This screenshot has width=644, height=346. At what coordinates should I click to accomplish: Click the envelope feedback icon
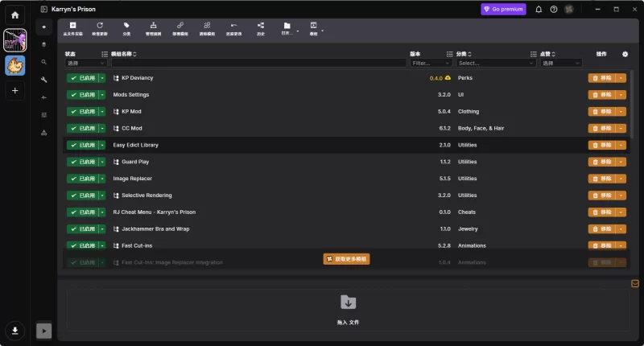coord(635,283)
